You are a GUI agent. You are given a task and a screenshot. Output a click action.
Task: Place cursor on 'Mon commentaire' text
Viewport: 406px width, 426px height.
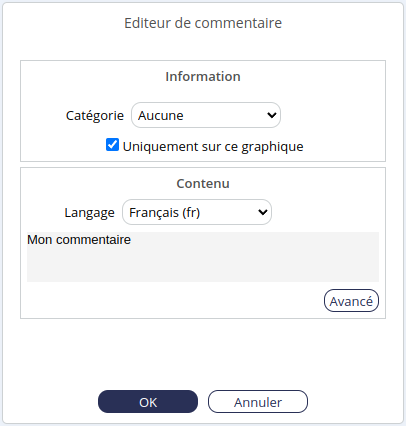[x=79, y=240]
